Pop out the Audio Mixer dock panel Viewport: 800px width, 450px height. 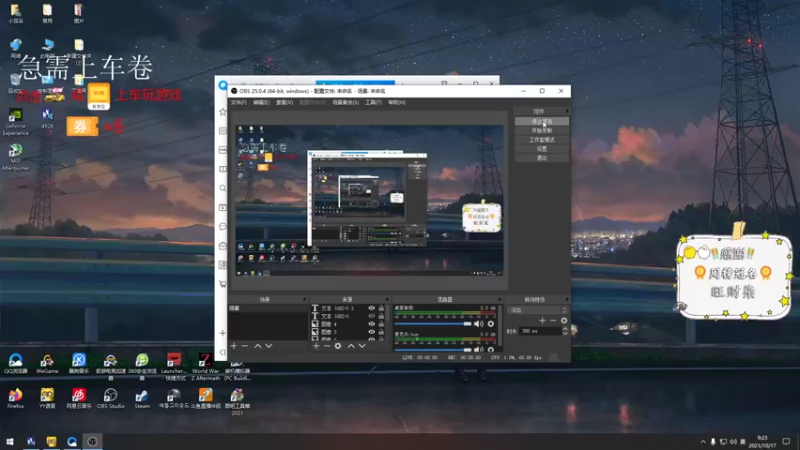pos(499,299)
